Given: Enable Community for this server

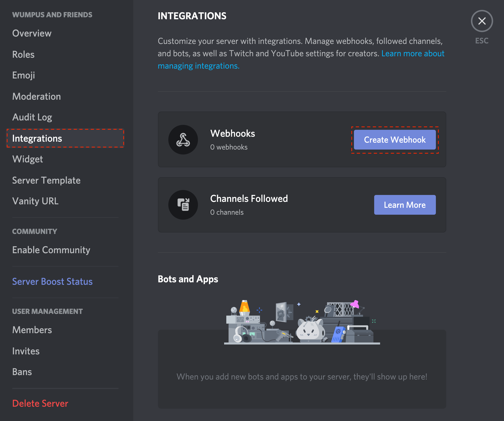Looking at the screenshot, I should coord(51,250).
